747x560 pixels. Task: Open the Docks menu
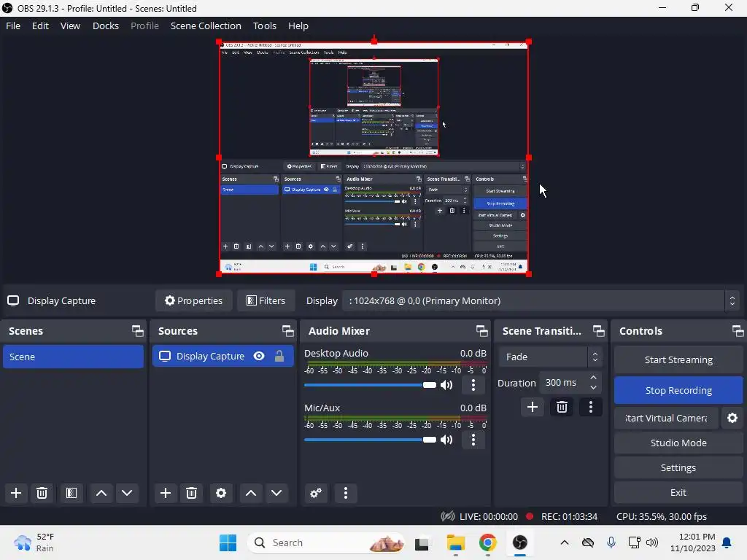(x=105, y=26)
